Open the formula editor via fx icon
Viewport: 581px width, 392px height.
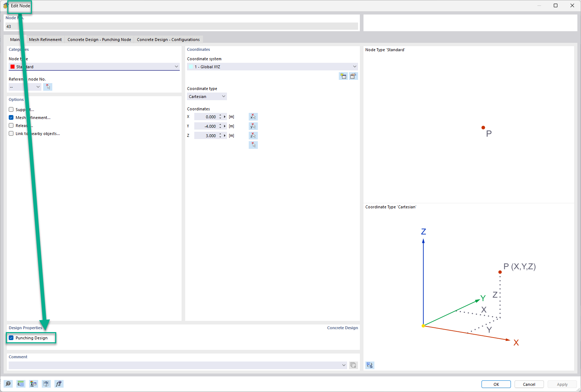coord(59,384)
